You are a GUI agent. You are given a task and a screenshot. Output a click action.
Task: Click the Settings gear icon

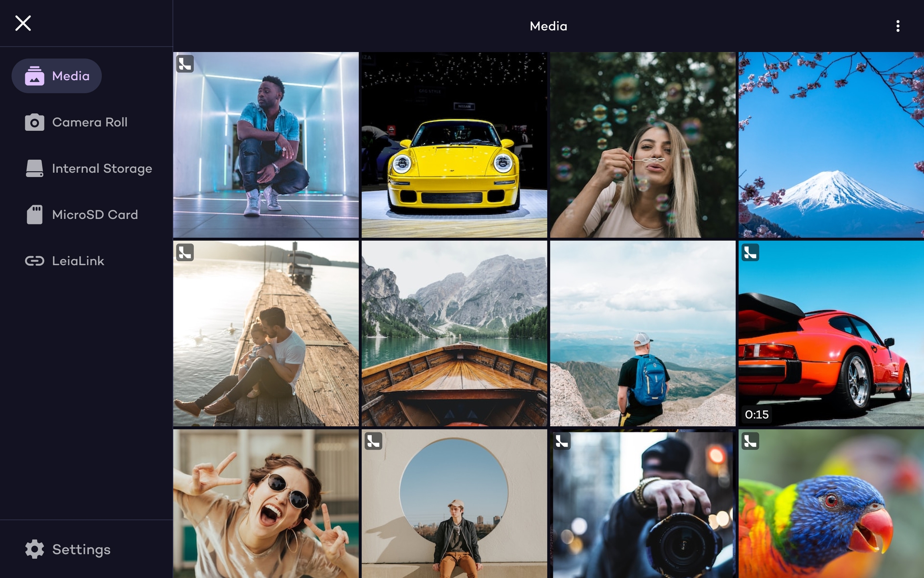click(x=34, y=549)
